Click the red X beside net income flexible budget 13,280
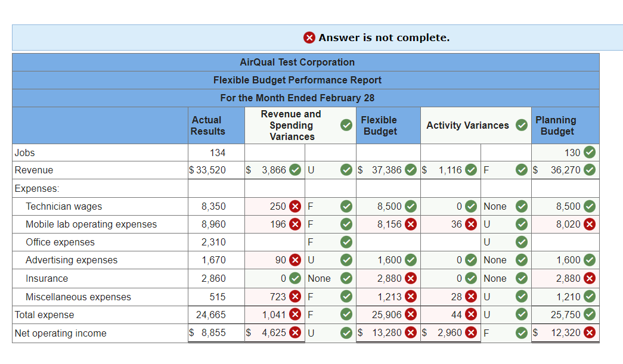 click(x=410, y=332)
